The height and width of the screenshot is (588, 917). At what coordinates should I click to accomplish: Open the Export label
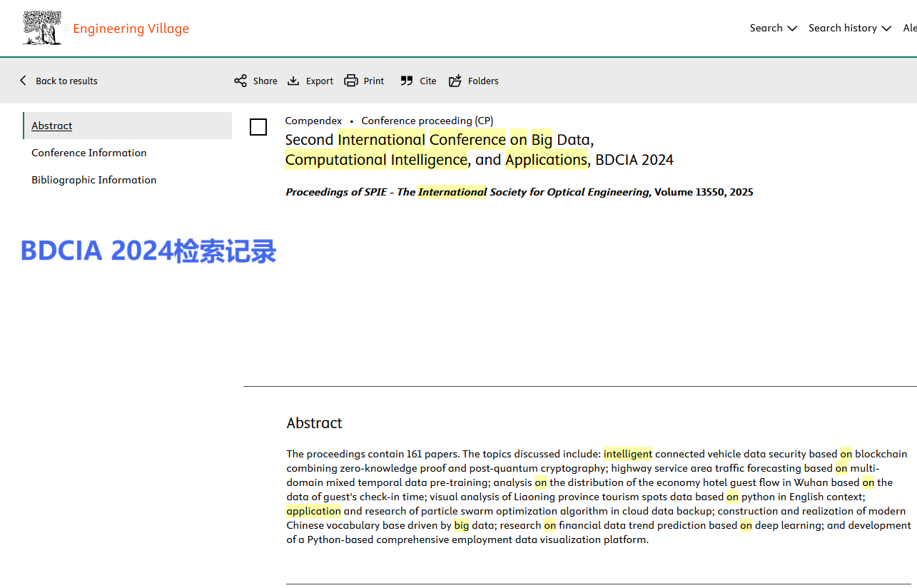tap(320, 81)
